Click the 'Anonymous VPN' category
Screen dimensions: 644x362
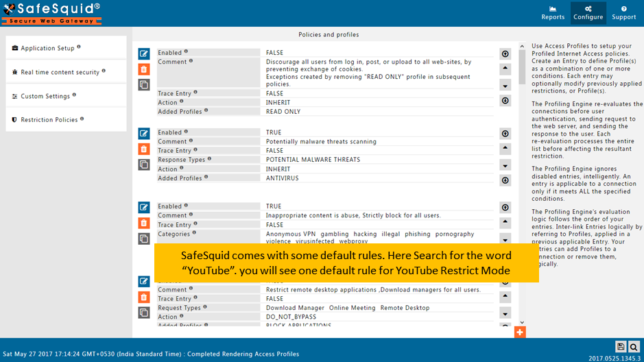[x=291, y=234]
